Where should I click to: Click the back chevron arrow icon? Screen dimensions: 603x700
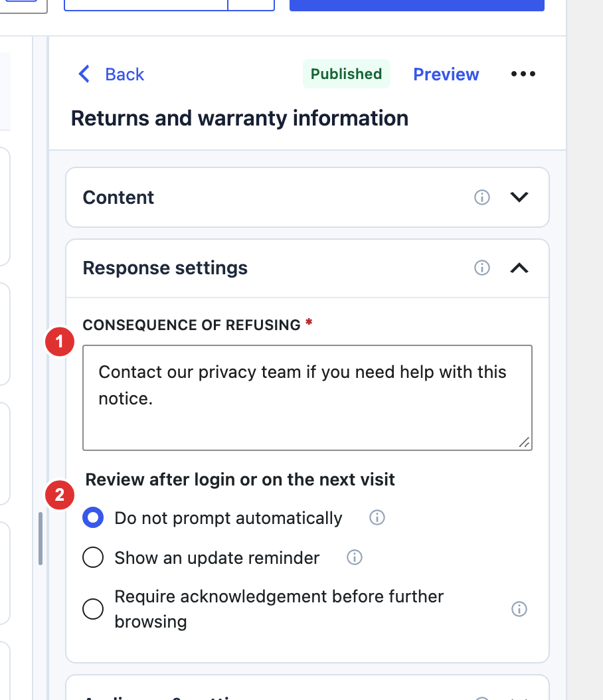(x=84, y=74)
